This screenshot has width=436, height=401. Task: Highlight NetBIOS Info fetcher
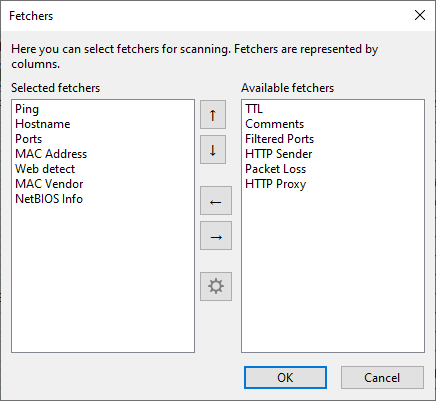coord(49,199)
